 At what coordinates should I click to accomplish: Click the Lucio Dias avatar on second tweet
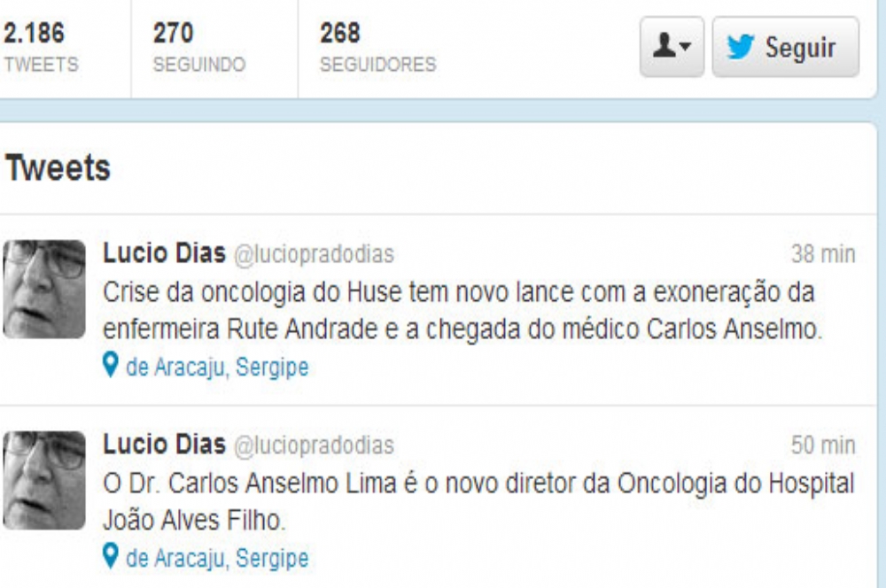pyautogui.click(x=44, y=480)
